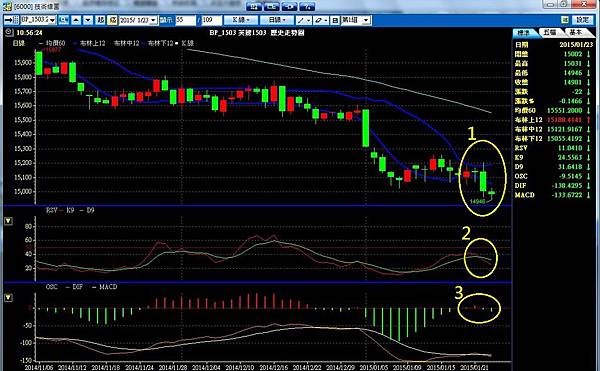Viewport: 600px width, 371px height.
Task: Click the RSV value 11.0410
Action: (570, 148)
